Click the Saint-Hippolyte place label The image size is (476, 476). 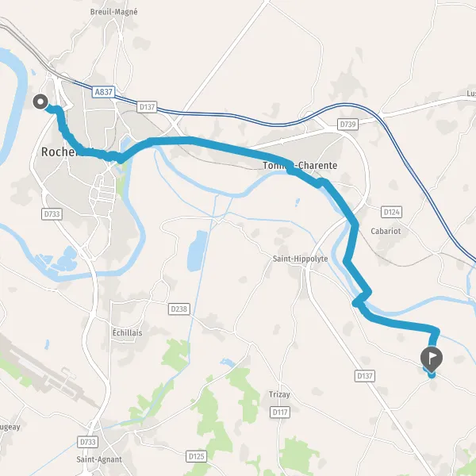[x=300, y=259]
